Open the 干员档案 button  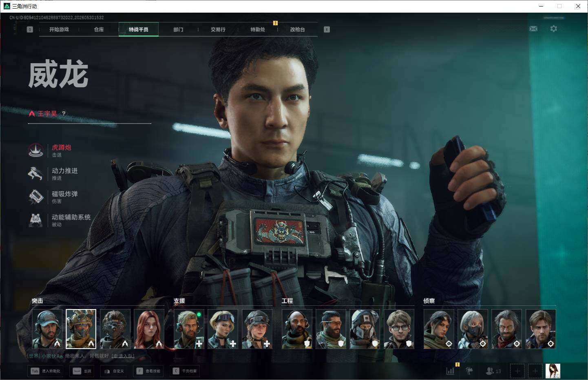click(x=186, y=371)
